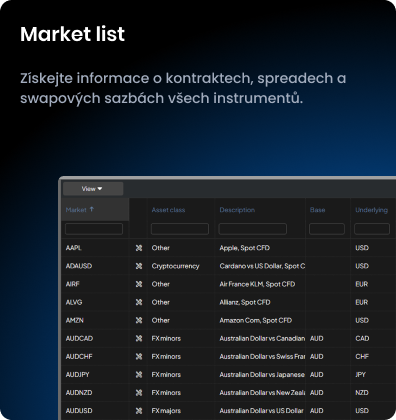Image resolution: width=396 pixels, height=420 pixels.
Task: Open the View dropdown menu
Action: point(93,189)
